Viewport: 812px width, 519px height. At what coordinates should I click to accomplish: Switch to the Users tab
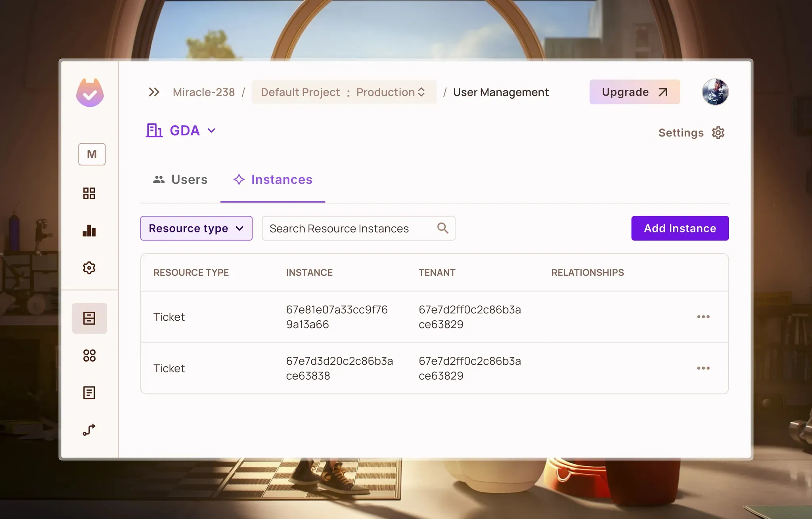click(x=180, y=180)
